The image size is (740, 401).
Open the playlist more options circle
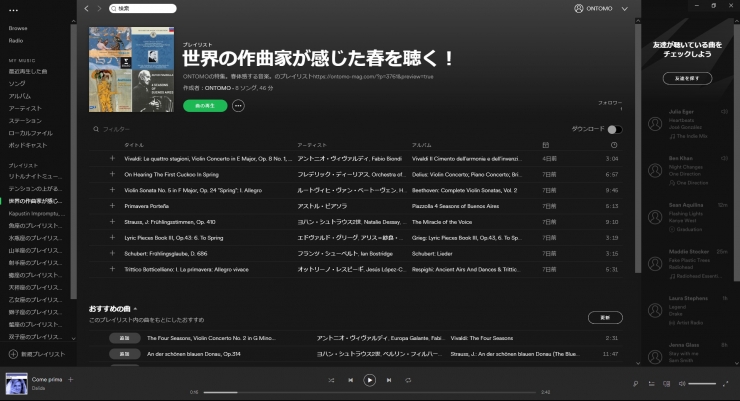pyautogui.click(x=238, y=106)
